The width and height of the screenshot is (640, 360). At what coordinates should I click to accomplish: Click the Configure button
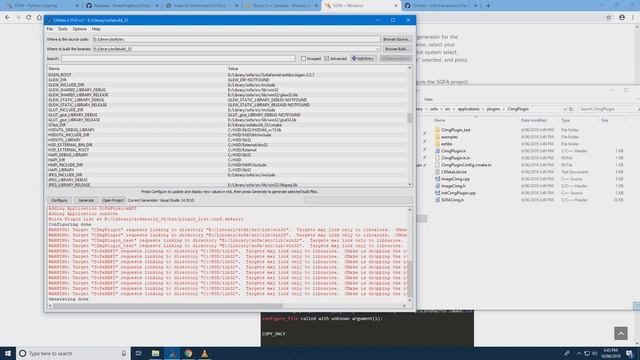pos(59,200)
